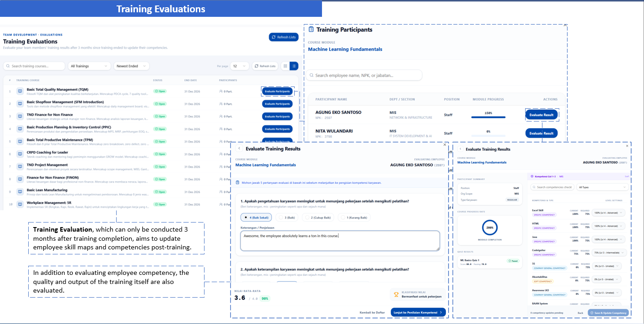
Task: Click the Keterangan / Penjelasan text area
Action: [x=340, y=241]
